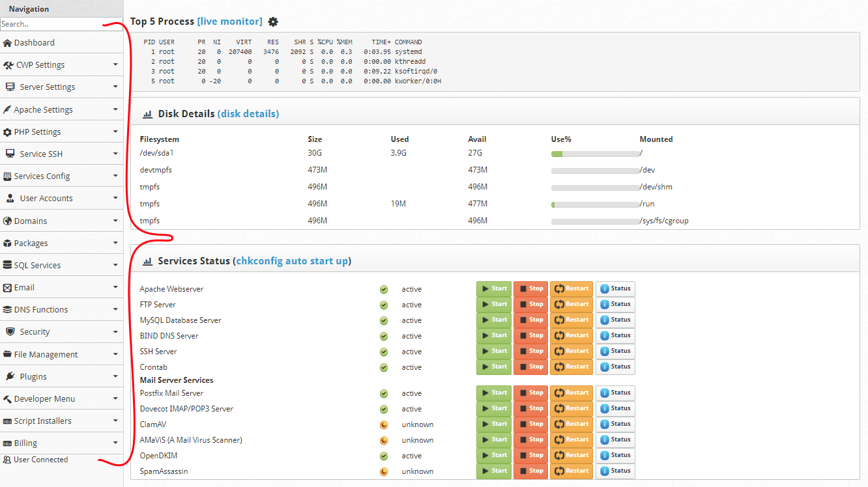Click the Disk Details bar chart icon
868x487 pixels.
tap(147, 114)
